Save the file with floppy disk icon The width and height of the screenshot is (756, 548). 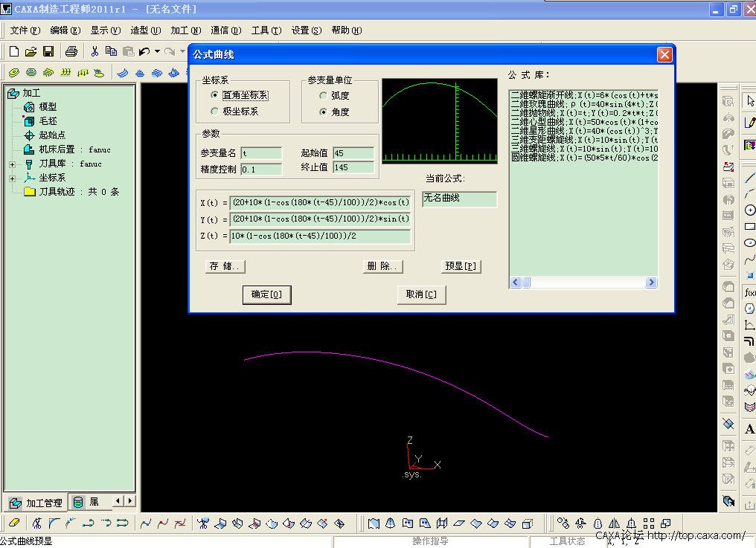[48, 51]
